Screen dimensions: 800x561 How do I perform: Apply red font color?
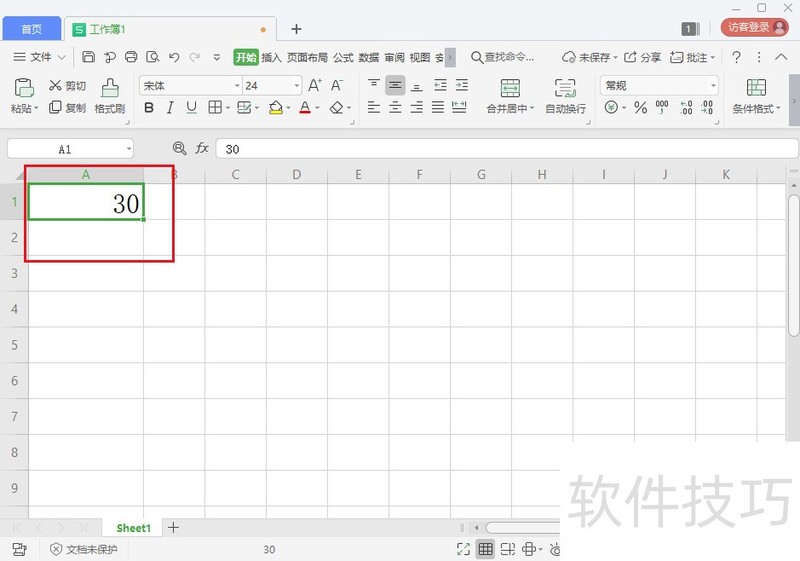tap(305, 108)
